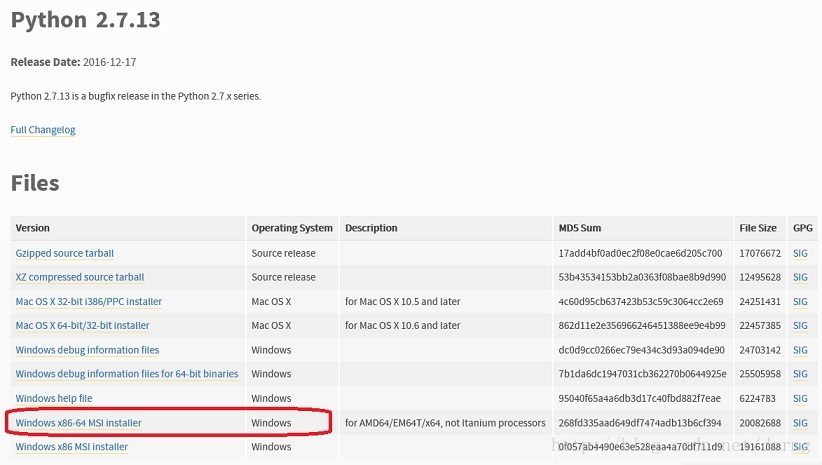Download Windows x86 MSI installer
Viewport: 822px width, 465px height.
72,447
